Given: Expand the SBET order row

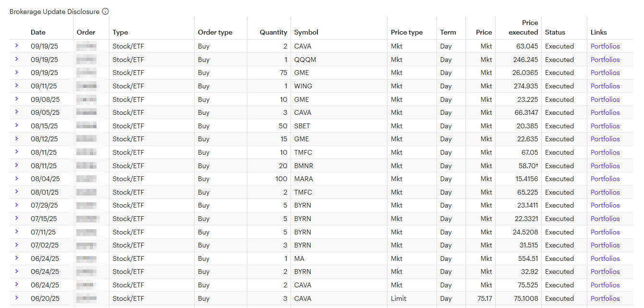Looking at the screenshot, I should pyautogui.click(x=16, y=125).
